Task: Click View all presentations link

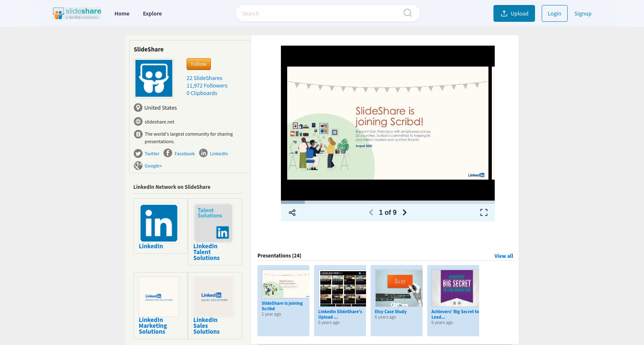Action: tap(504, 256)
